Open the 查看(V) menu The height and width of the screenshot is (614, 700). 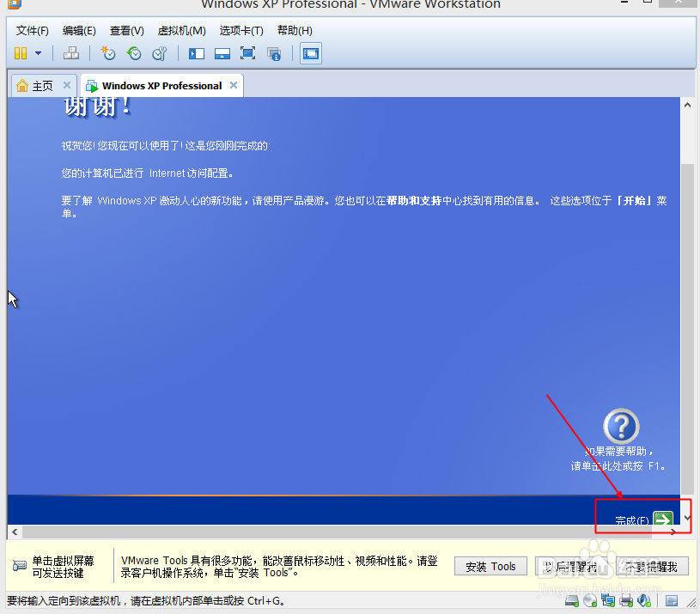127,31
